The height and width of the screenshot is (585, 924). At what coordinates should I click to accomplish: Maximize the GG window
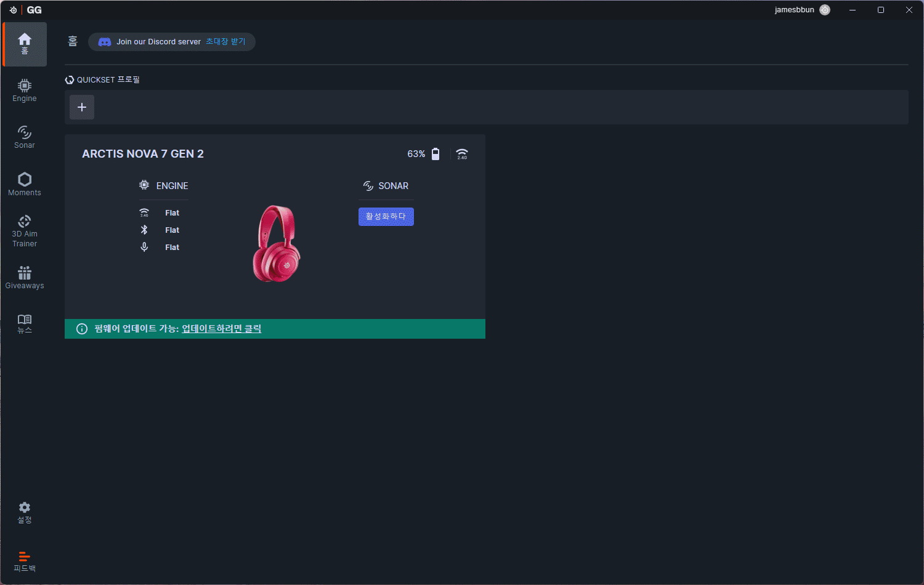click(x=881, y=10)
